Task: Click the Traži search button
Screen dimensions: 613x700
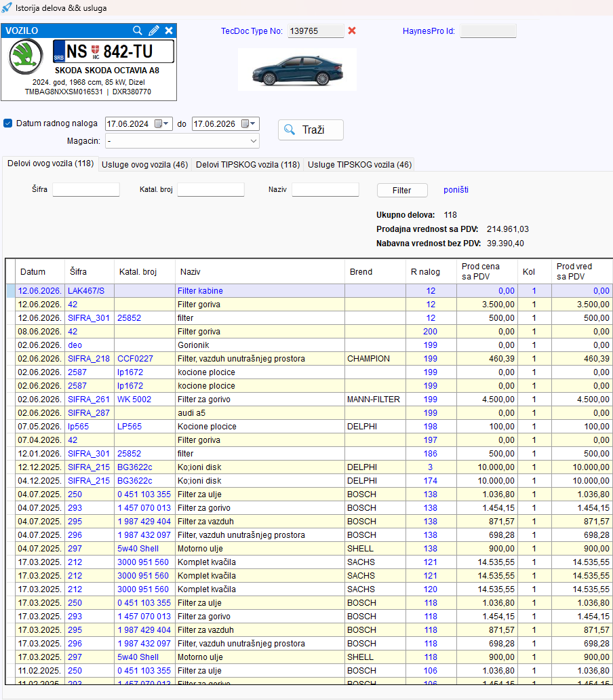Action: click(x=311, y=130)
